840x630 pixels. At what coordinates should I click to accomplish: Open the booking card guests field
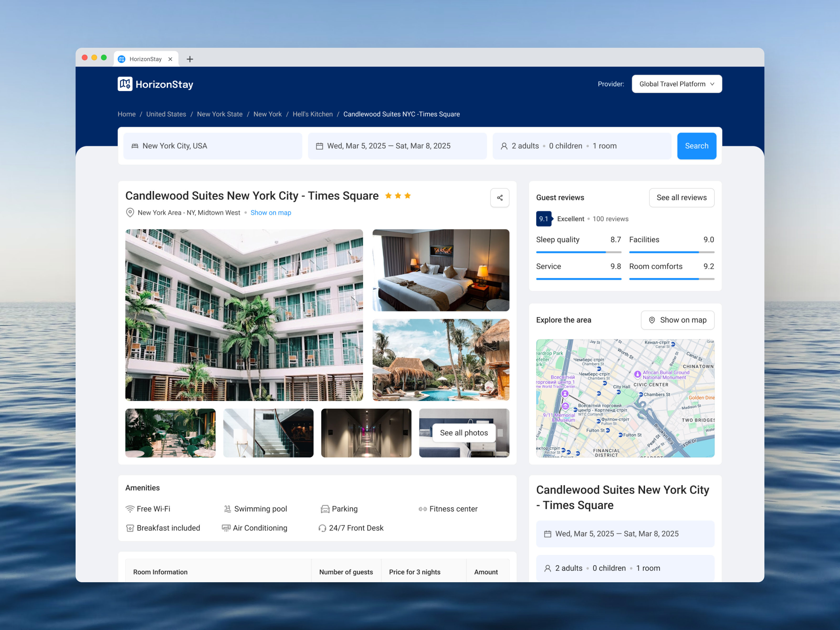(625, 569)
